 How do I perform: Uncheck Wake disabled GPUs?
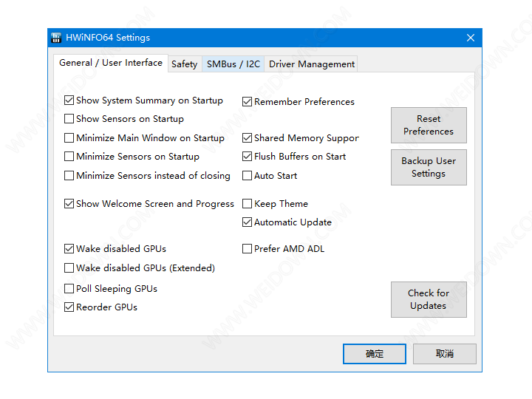(x=69, y=249)
